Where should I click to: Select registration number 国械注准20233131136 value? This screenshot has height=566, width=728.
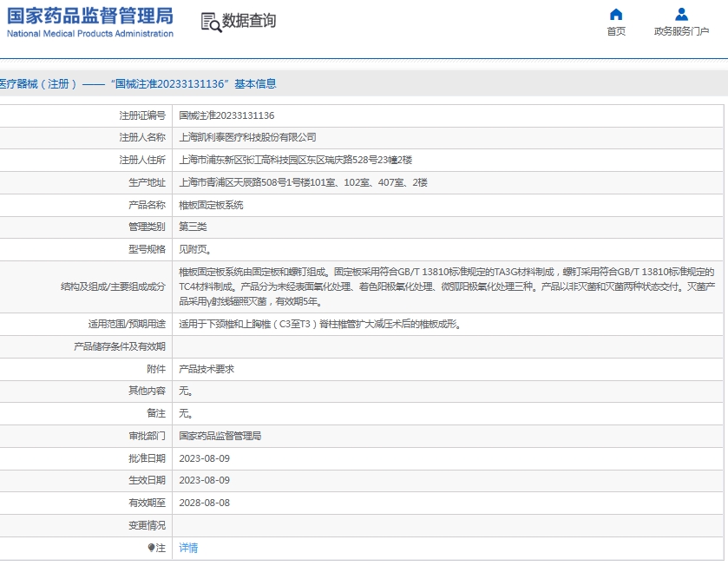(x=226, y=115)
